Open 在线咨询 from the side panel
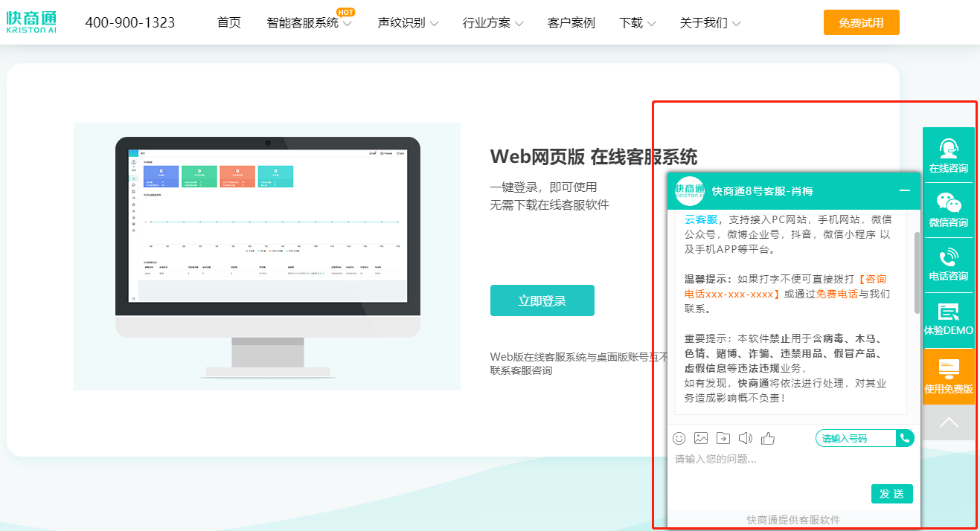This screenshot has width=980, height=531. coord(948,155)
